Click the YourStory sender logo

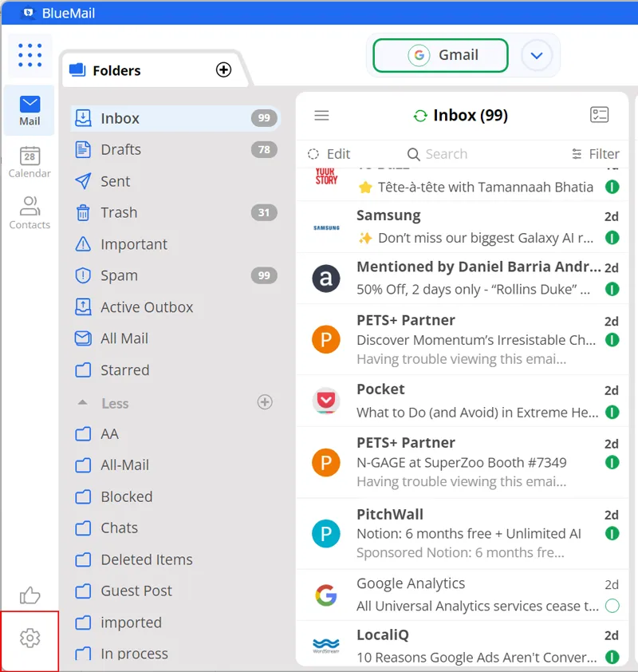coord(326,176)
